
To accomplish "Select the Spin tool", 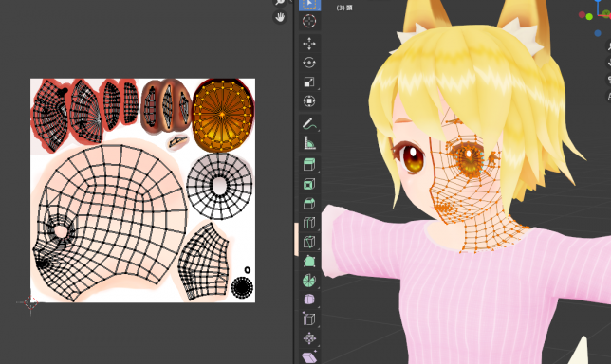I will click(x=310, y=281).
